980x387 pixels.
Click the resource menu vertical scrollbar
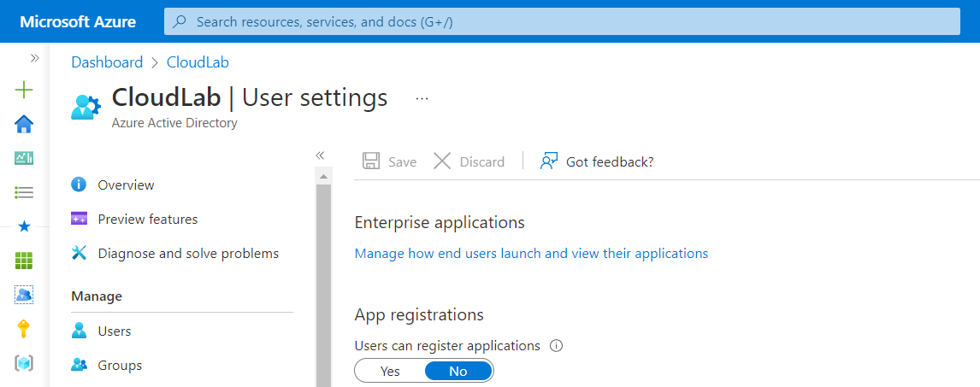(323, 285)
